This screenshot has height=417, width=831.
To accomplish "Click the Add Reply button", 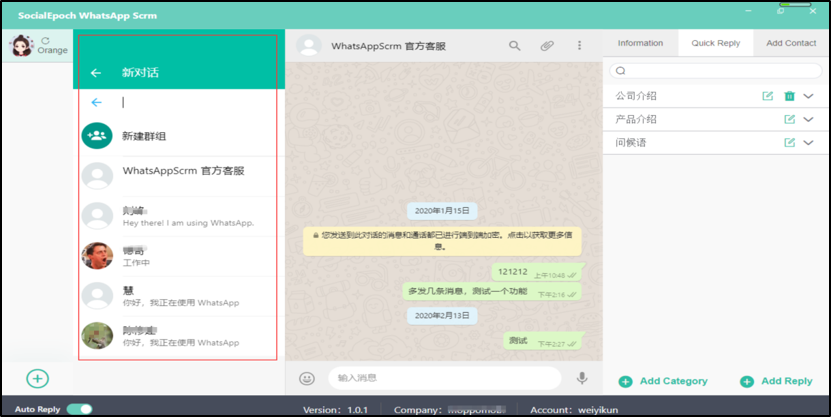I will (776, 381).
